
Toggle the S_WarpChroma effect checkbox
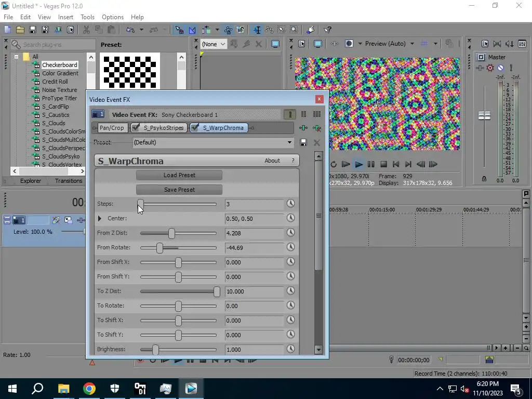coord(195,128)
